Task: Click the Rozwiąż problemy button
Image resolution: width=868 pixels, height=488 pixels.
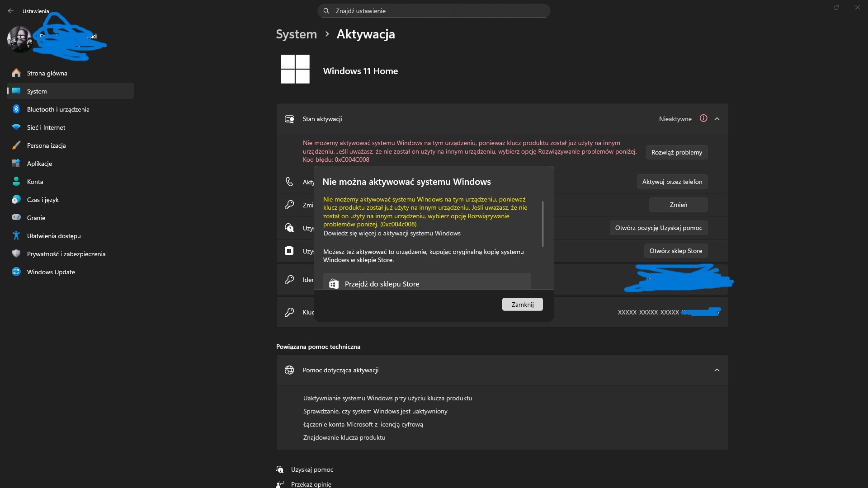Action: point(677,152)
